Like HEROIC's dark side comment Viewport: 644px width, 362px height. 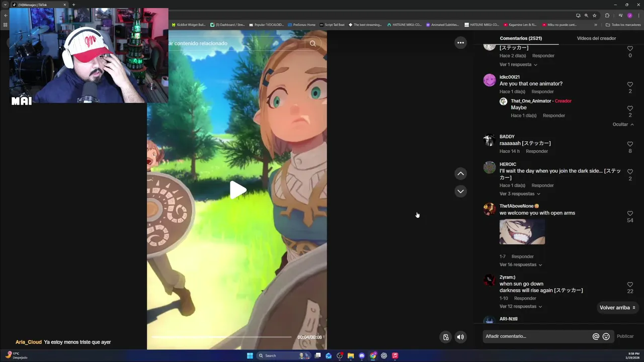click(x=630, y=171)
